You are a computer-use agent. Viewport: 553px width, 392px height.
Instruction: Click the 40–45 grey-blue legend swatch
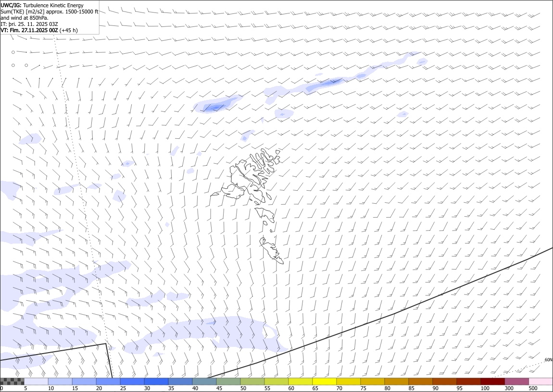pos(204,381)
